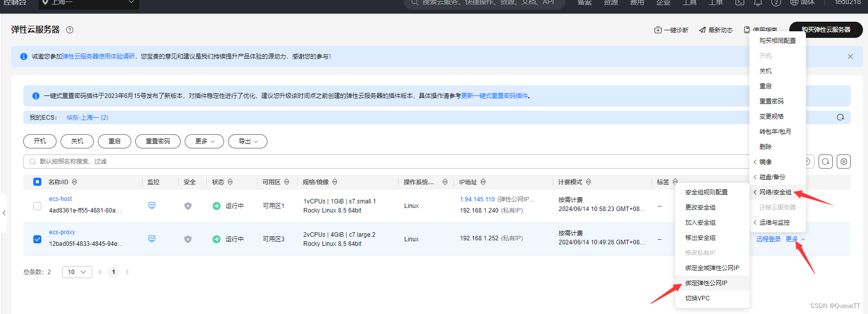Choose 更改安全组 in submenu

pyautogui.click(x=712, y=207)
